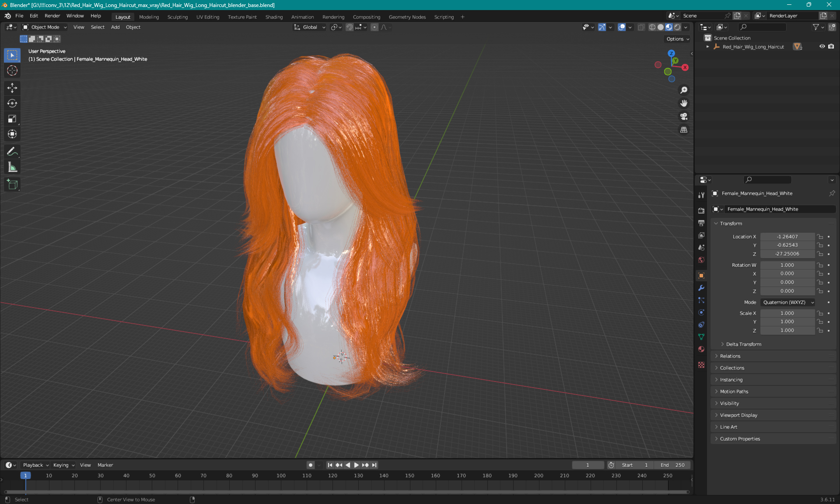Image resolution: width=840 pixels, height=504 pixels.
Task: Toggle X-ray display mode
Action: (x=641, y=27)
